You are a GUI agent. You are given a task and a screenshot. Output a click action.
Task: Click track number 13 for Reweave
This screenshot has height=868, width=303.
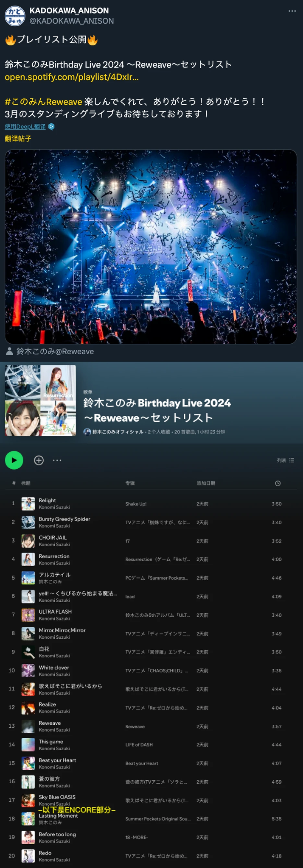12,726
